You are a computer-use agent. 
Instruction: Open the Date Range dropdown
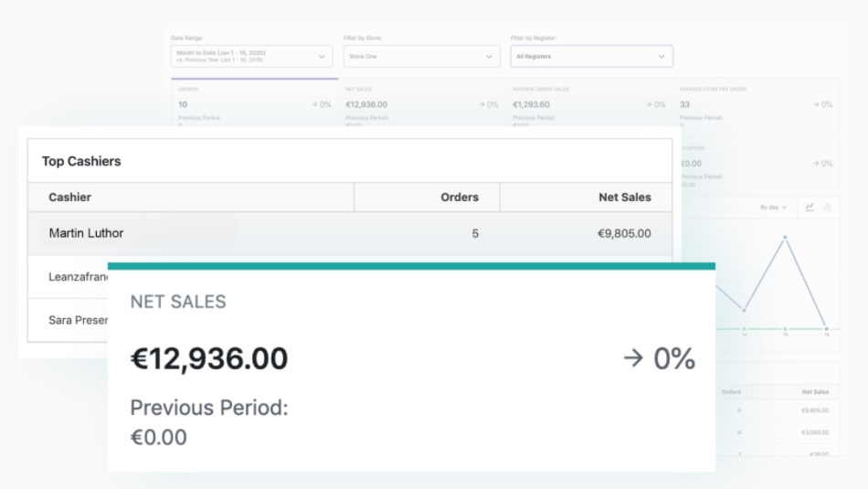click(251, 57)
